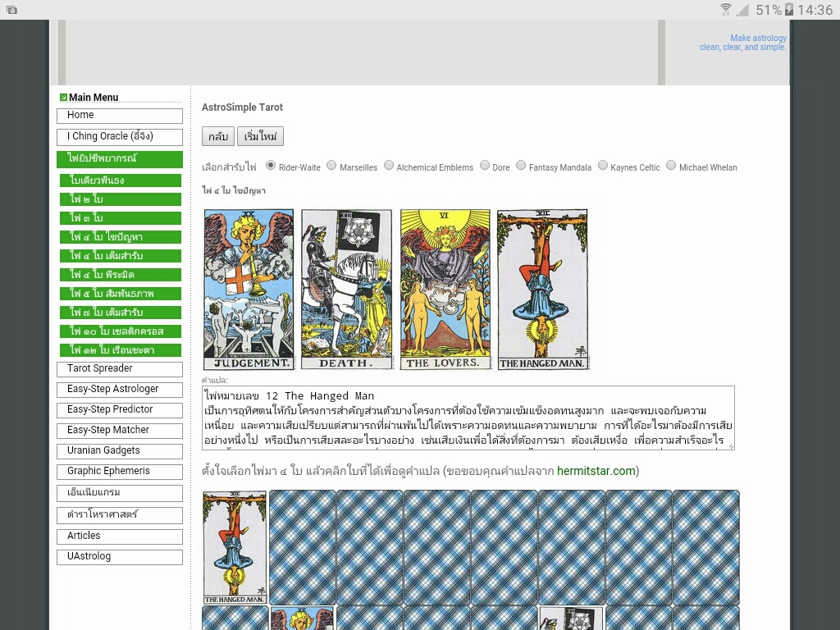Image resolution: width=840 pixels, height=630 pixels.
Task: Click the Judgement card in the spread
Action: pos(249,290)
